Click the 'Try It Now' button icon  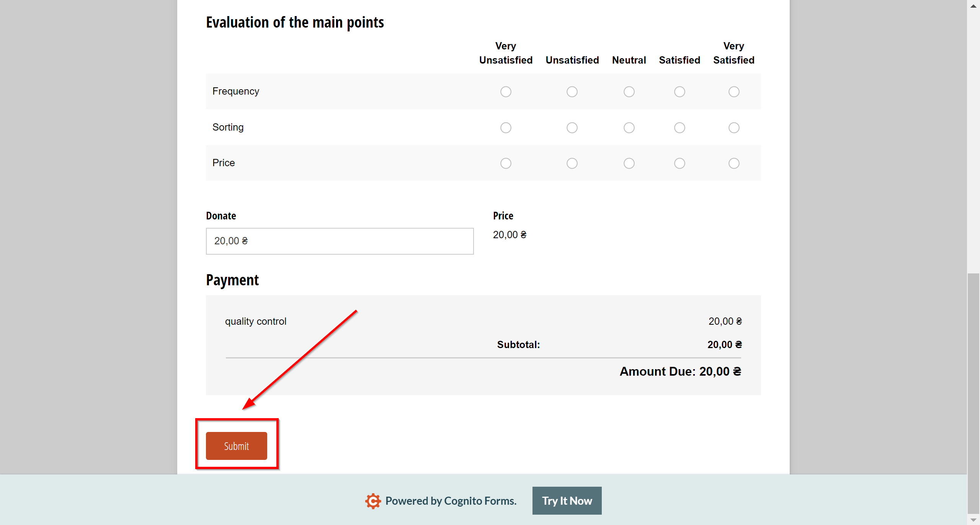(x=567, y=500)
